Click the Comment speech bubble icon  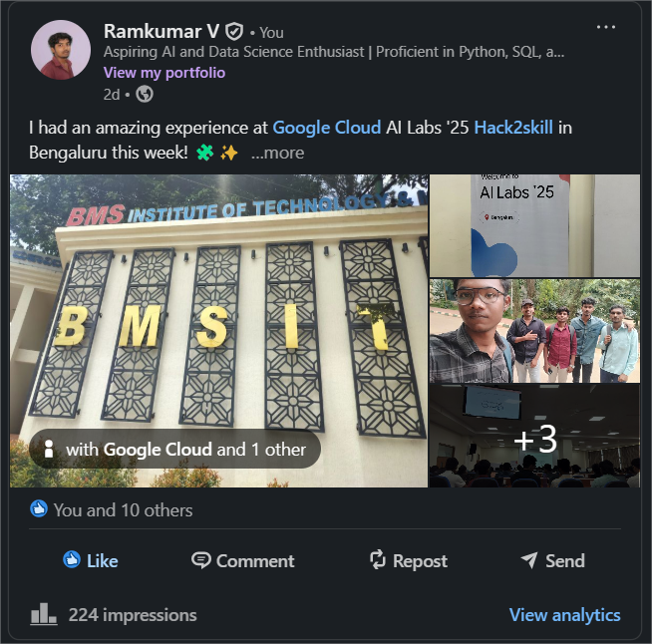tap(201, 560)
